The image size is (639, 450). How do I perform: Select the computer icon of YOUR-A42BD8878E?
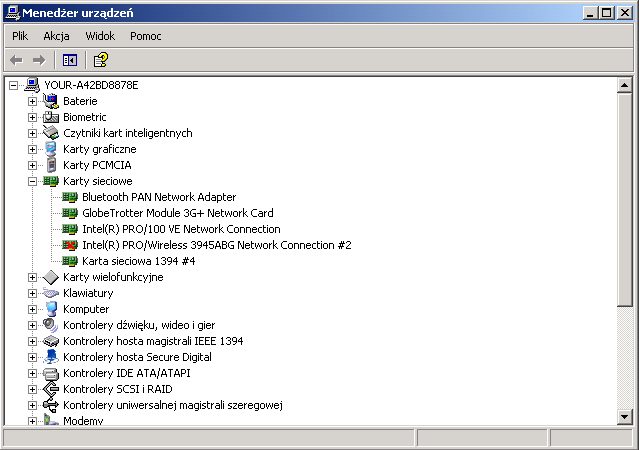click(x=32, y=85)
